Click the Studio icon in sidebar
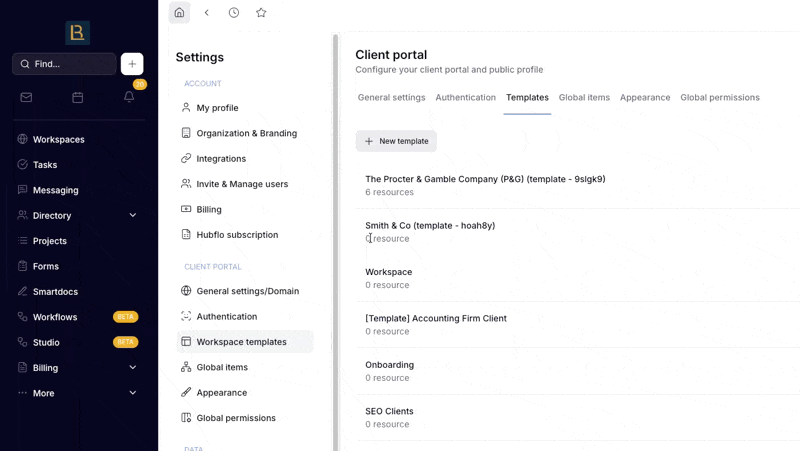Image resolution: width=800 pixels, height=451 pixels. pyautogui.click(x=22, y=342)
